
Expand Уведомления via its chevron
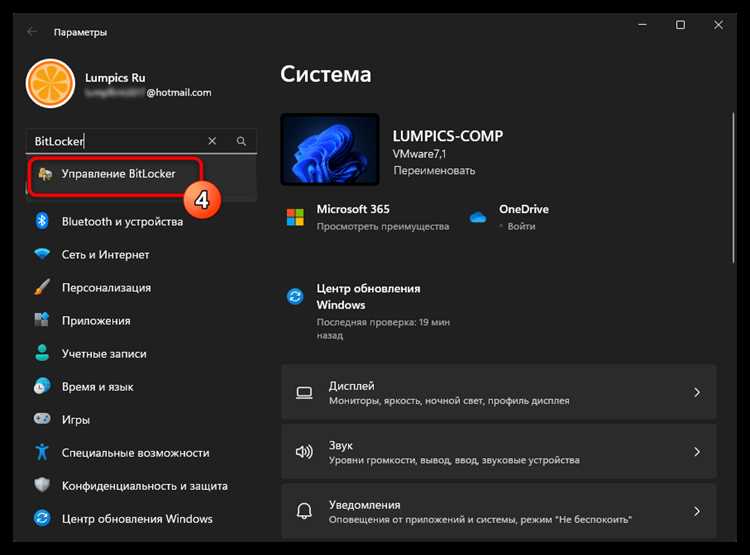click(697, 511)
